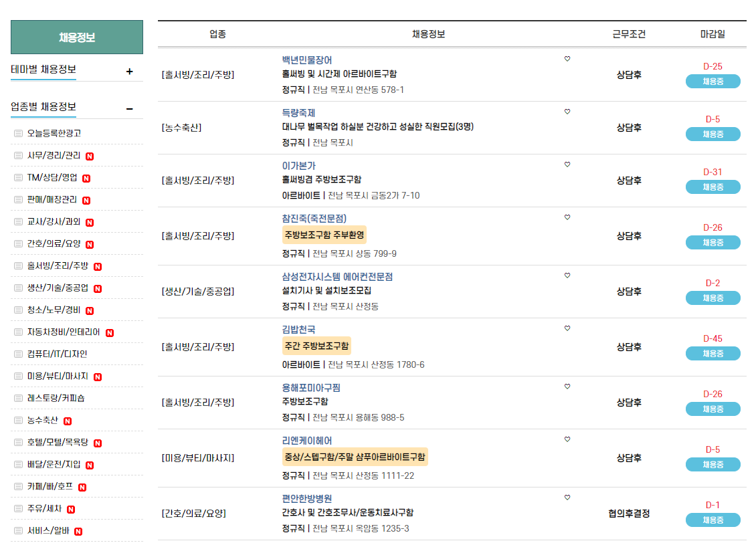Click the 마감일 column header

tap(713, 34)
